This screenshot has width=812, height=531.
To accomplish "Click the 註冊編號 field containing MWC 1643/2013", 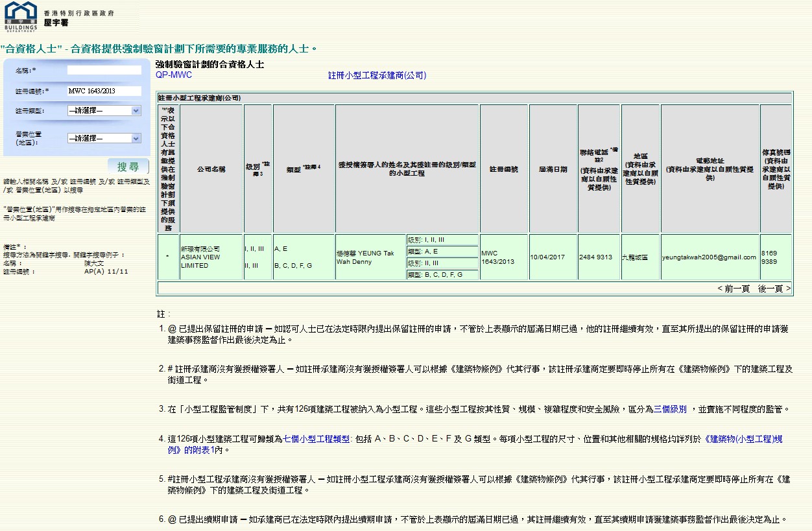I will 104,91.
